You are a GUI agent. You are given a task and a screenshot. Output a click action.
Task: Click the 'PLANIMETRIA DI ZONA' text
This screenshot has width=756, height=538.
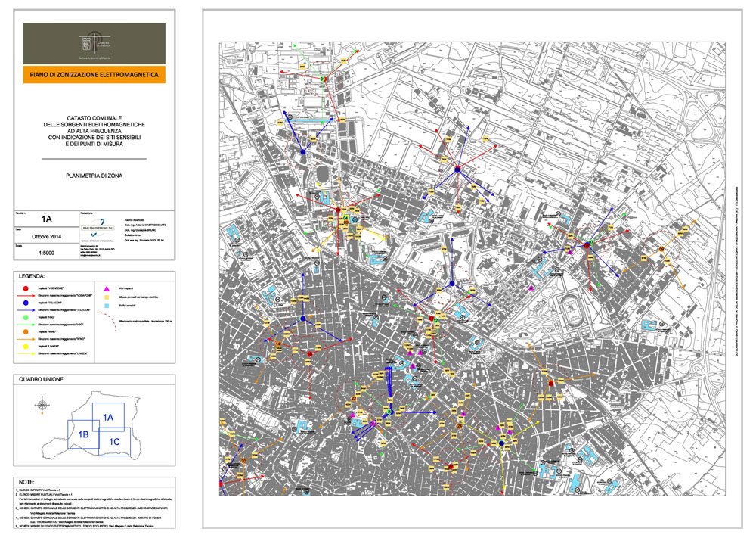[94, 176]
